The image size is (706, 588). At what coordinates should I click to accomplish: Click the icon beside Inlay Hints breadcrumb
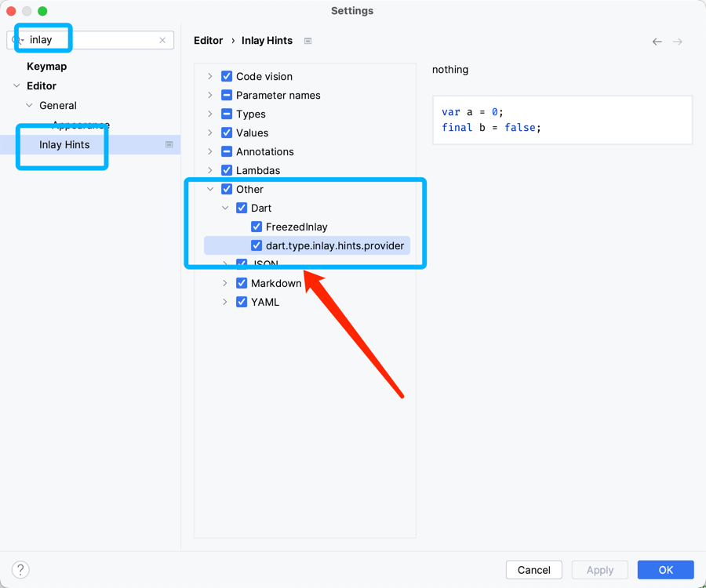point(308,41)
